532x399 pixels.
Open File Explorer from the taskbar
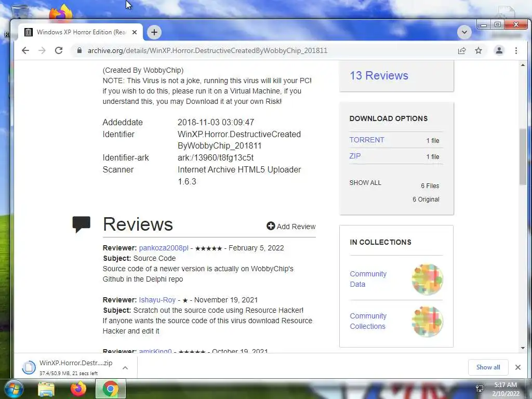[46, 389]
